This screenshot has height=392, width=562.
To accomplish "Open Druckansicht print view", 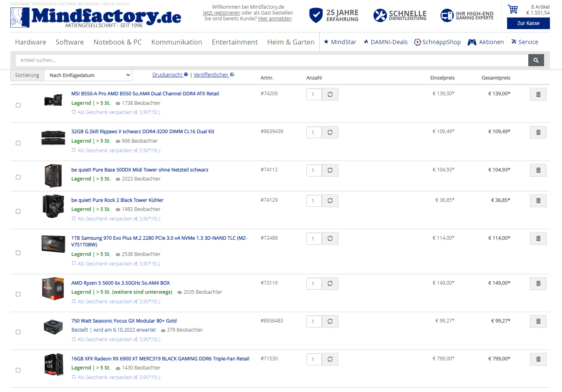I will click(x=170, y=75).
